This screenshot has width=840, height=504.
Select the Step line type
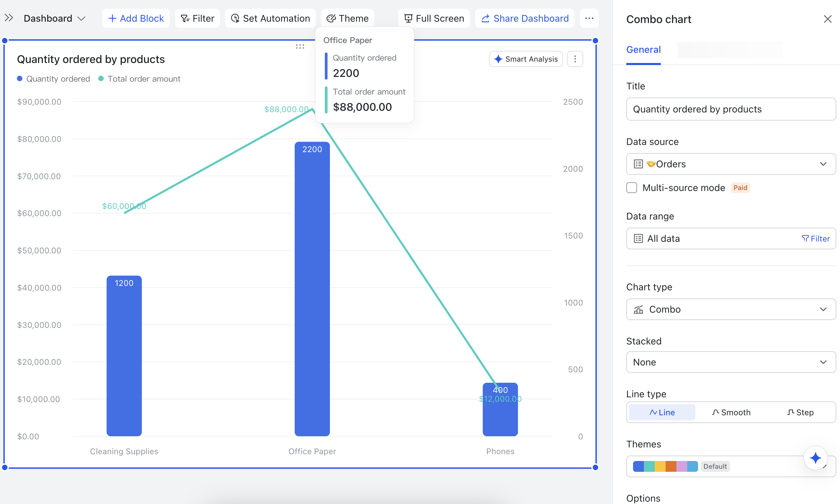pos(800,412)
